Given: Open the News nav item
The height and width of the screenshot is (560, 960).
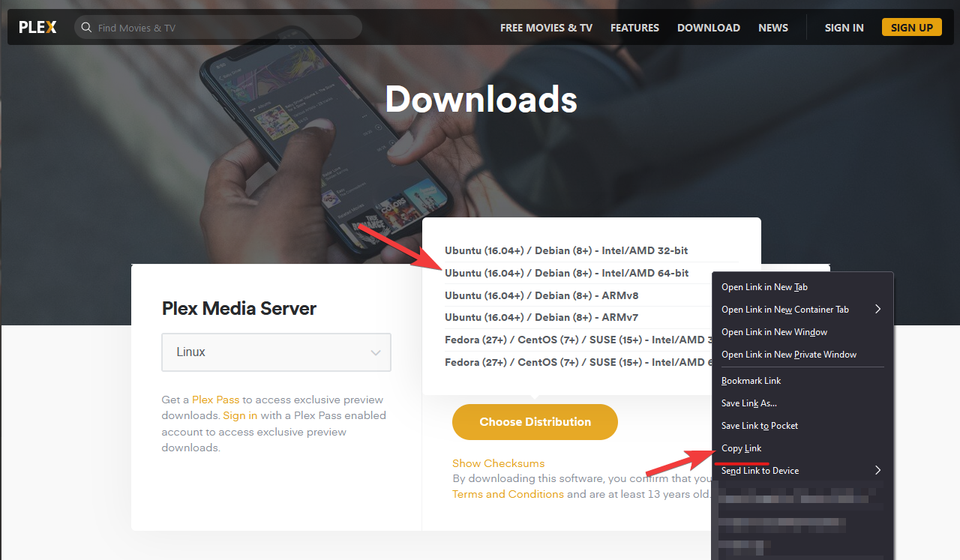Looking at the screenshot, I should [x=773, y=28].
